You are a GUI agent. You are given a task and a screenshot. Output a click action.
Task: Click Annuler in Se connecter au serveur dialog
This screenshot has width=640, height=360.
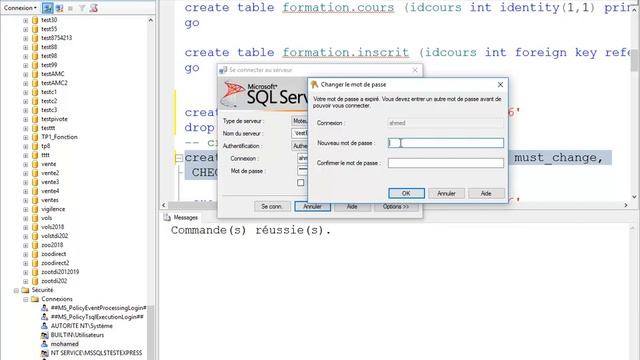point(312,207)
